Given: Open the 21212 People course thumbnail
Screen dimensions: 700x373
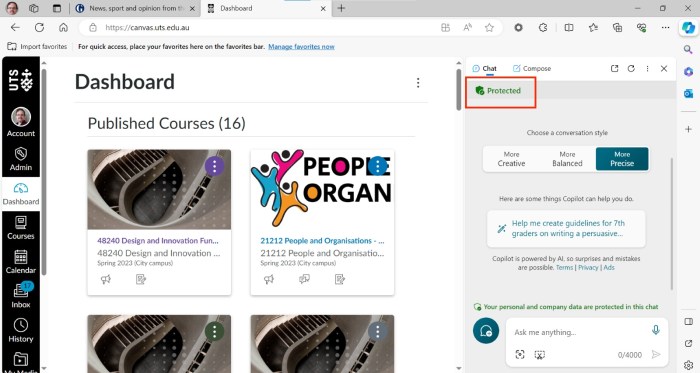Looking at the screenshot, I should (x=322, y=189).
